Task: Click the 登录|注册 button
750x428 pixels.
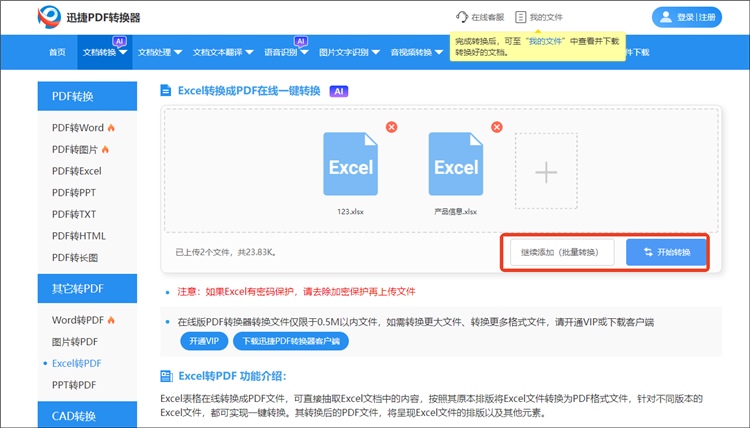Action: (687, 17)
